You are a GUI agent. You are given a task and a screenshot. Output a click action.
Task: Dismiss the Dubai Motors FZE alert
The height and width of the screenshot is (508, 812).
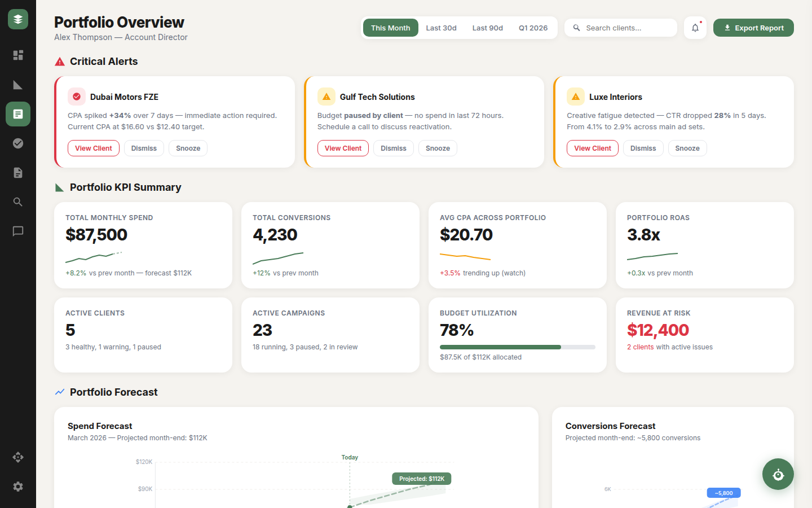coord(144,148)
